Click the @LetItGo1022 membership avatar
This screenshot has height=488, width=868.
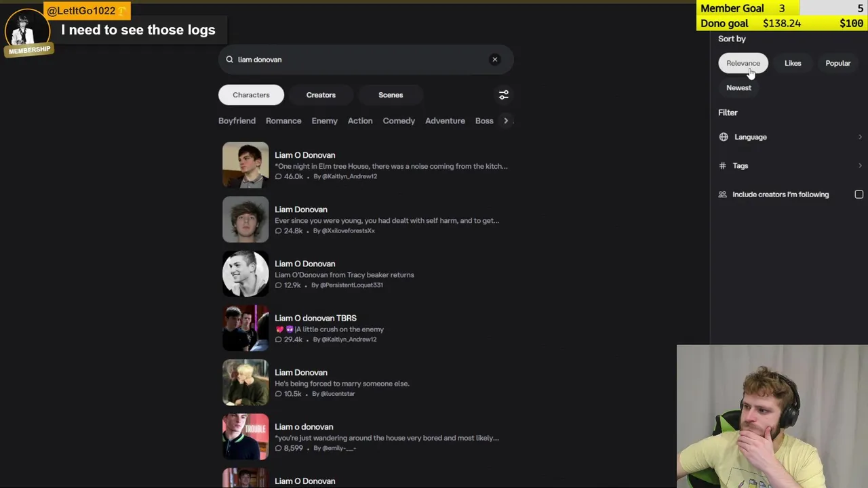pyautogui.click(x=26, y=31)
